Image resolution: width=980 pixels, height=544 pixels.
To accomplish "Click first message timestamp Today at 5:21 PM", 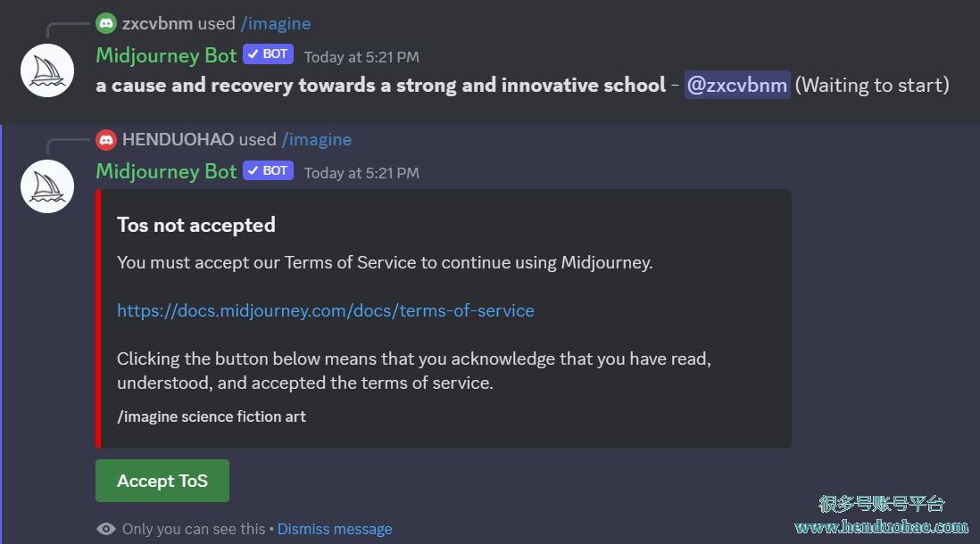I will coord(361,57).
